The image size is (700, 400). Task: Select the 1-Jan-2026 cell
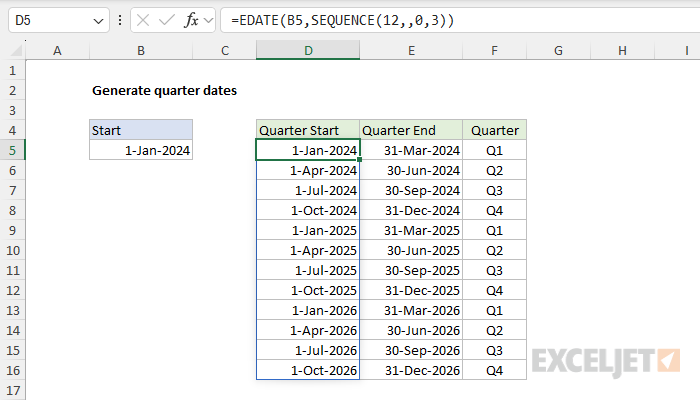[308, 310]
